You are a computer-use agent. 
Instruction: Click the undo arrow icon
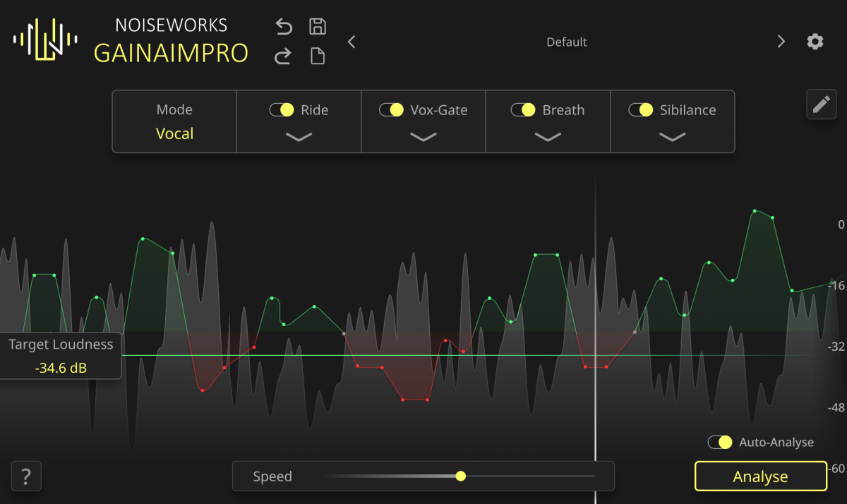pyautogui.click(x=283, y=27)
